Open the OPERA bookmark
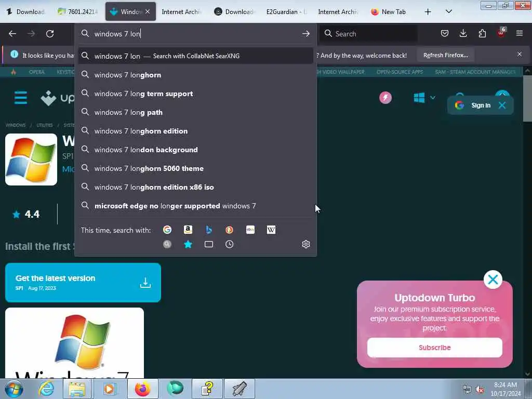 [37, 72]
